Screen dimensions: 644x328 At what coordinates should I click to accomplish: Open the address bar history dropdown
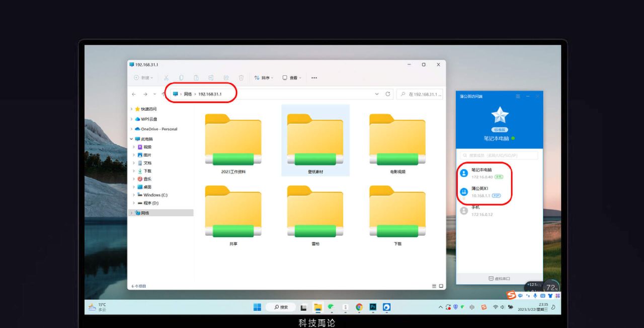point(377,94)
